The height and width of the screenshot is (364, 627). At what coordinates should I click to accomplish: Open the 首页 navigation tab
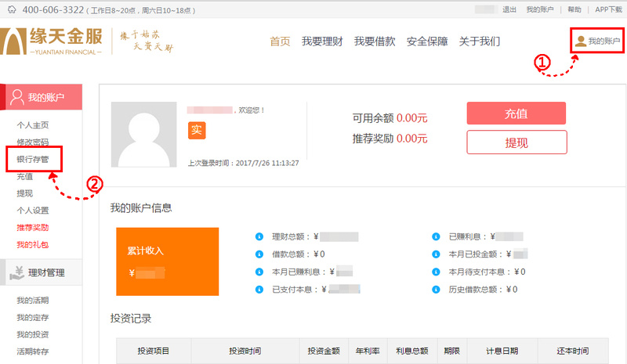click(x=280, y=41)
